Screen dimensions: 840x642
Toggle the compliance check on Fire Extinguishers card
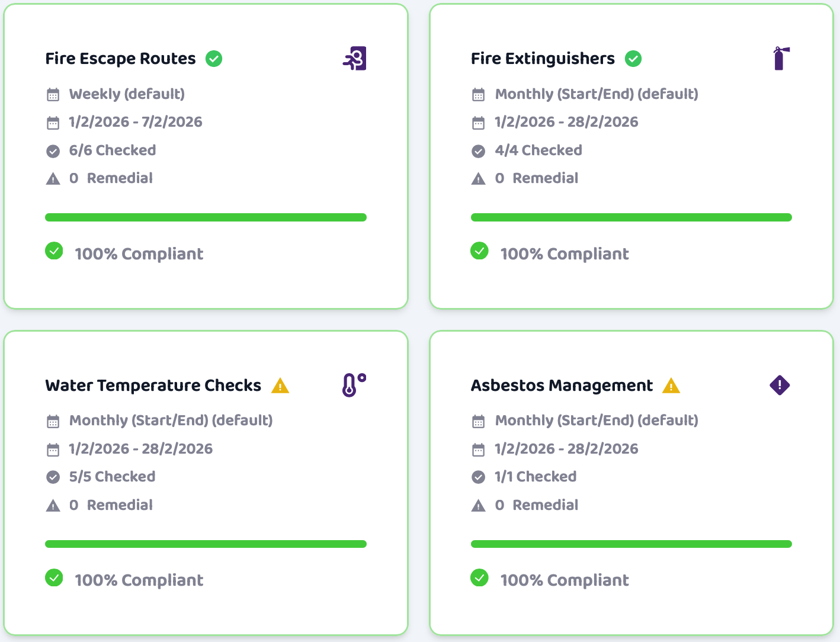[x=479, y=251]
